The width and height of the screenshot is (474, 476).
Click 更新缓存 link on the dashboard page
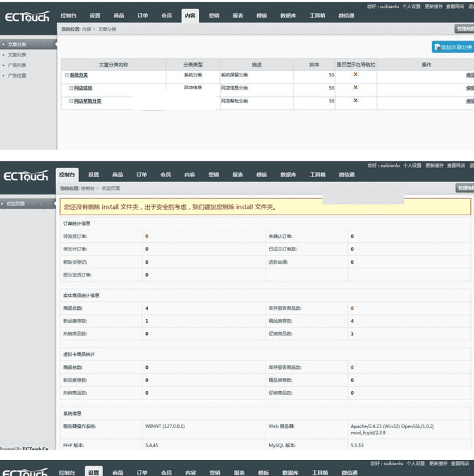point(434,166)
